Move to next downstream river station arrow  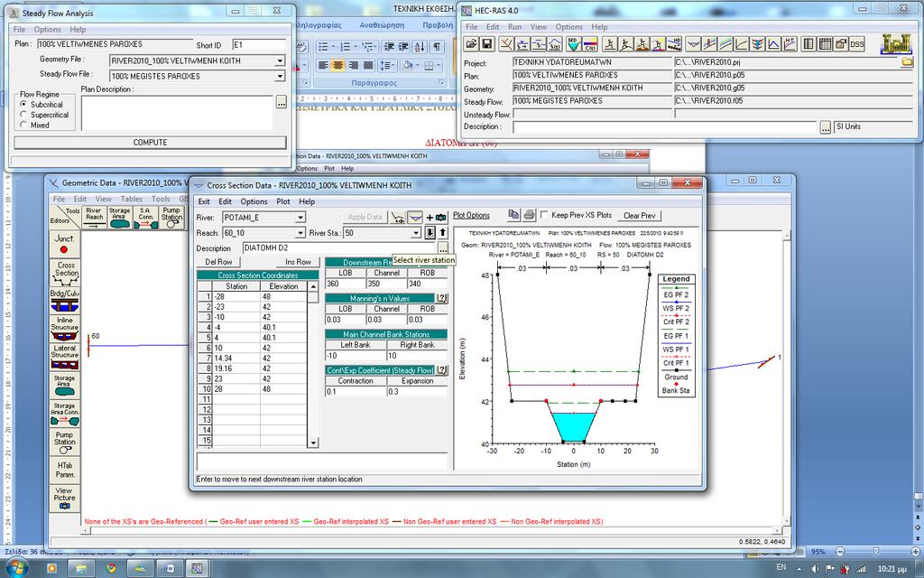click(430, 232)
